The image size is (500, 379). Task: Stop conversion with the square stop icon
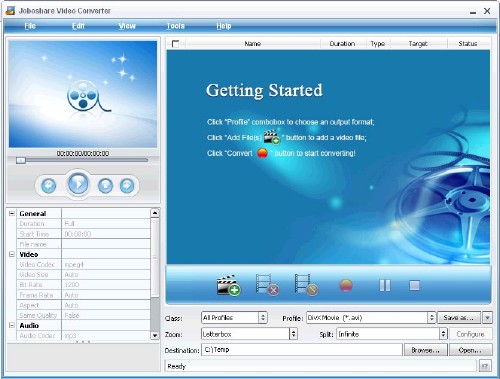tap(414, 285)
